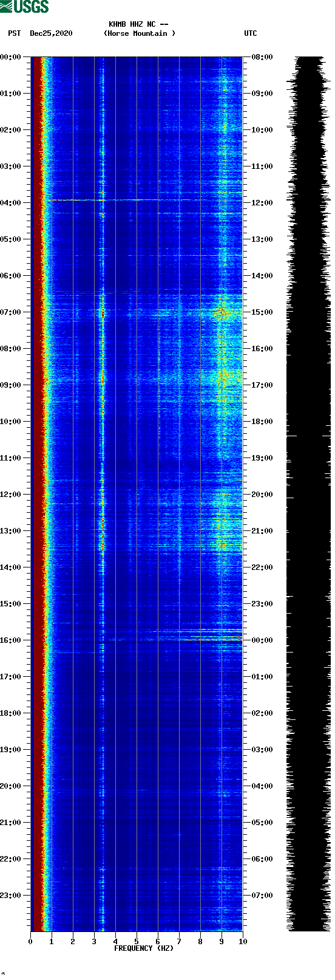Click the 08:00 PST tick on left axis
Screen dimensions: 335x980
click(11, 349)
